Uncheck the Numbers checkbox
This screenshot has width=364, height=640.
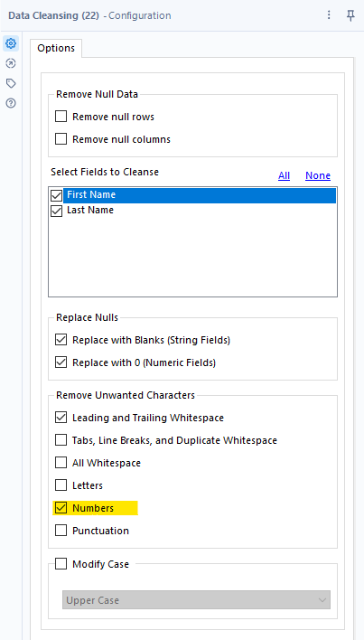61,508
